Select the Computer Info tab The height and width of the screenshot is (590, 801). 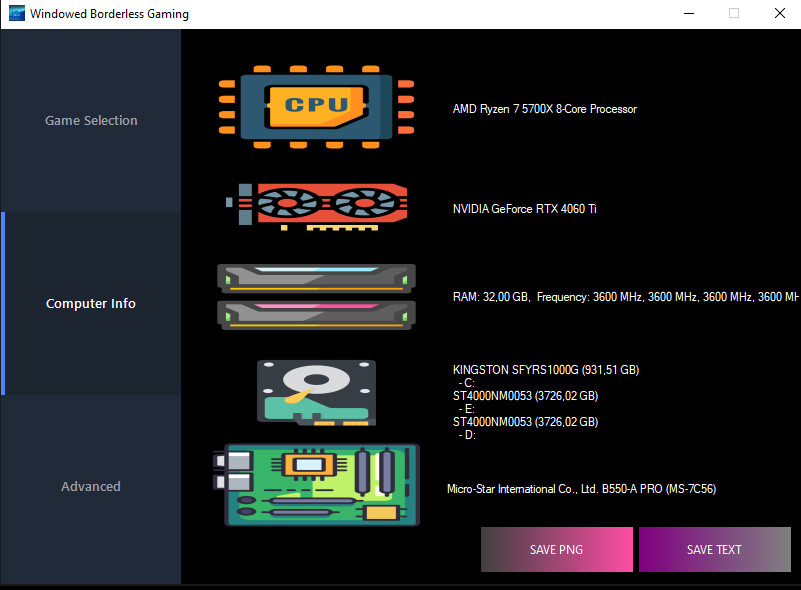pyautogui.click(x=91, y=303)
